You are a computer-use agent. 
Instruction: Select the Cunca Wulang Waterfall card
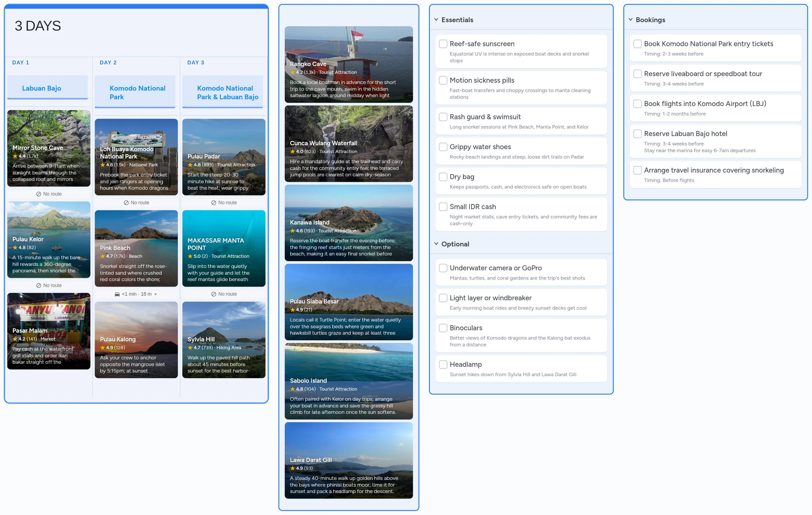point(349,144)
